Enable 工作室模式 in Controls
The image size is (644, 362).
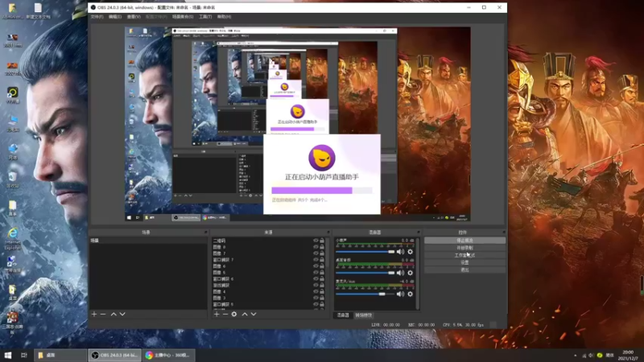464,255
